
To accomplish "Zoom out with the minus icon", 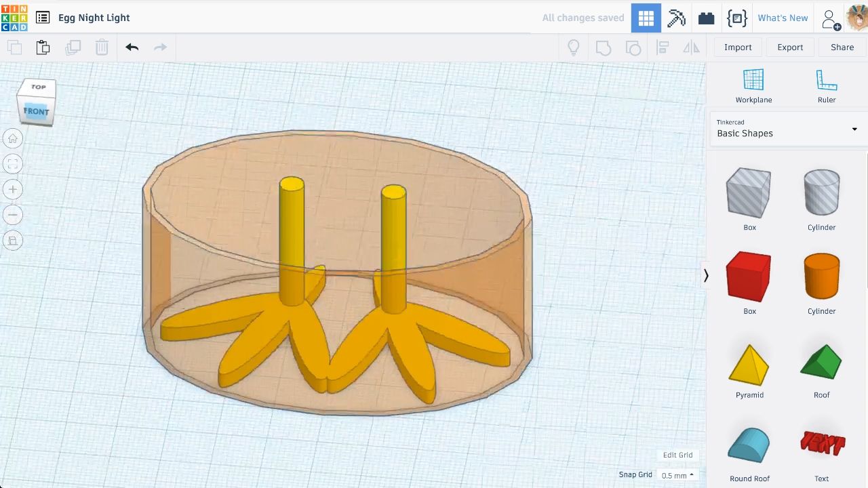I will [x=13, y=215].
